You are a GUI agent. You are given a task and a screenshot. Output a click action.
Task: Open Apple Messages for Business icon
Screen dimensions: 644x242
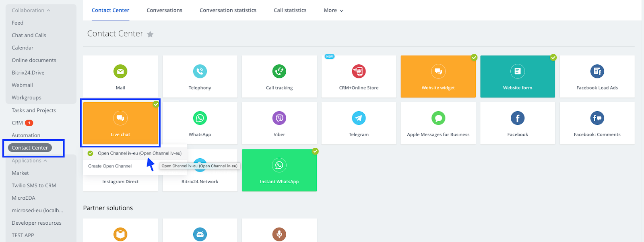pyautogui.click(x=438, y=118)
